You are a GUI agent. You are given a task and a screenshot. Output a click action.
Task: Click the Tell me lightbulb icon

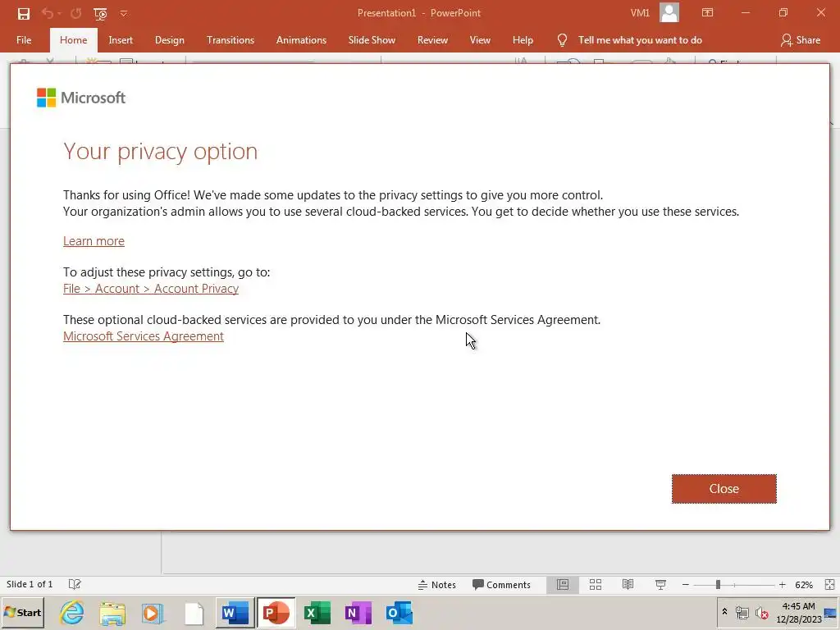562,40
